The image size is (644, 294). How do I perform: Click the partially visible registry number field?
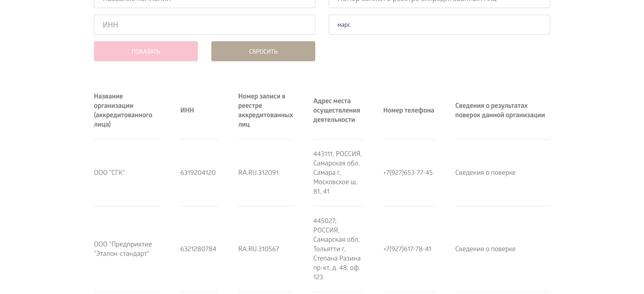[x=439, y=3]
